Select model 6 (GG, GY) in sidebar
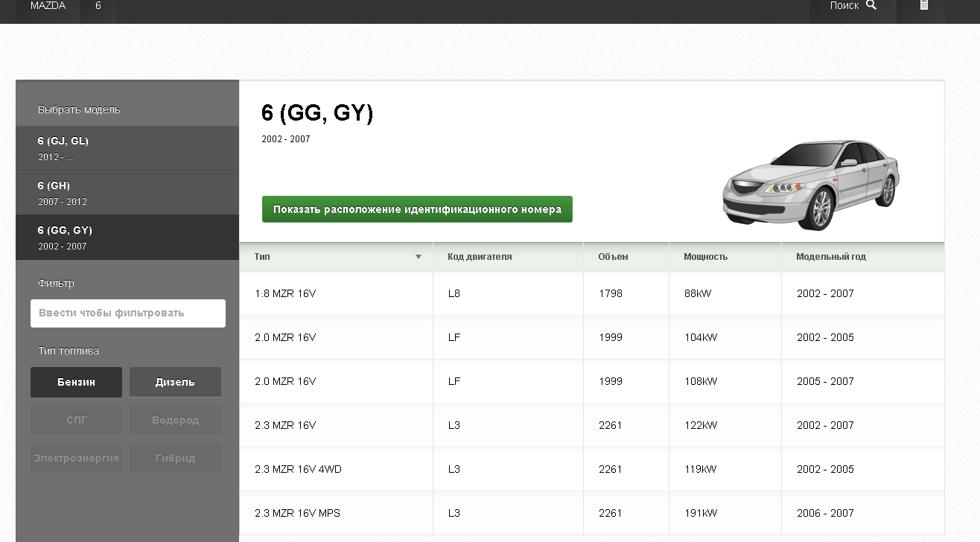 [x=127, y=237]
